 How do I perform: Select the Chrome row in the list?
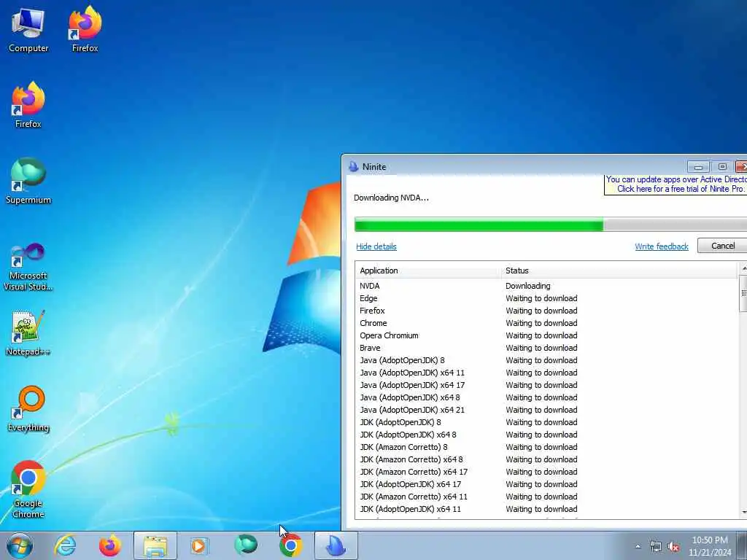[x=546, y=323]
